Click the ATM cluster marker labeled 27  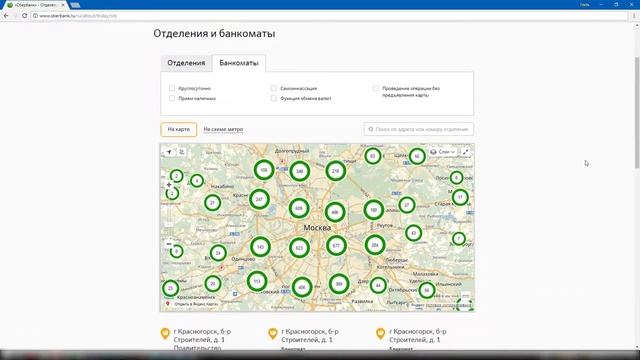[x=407, y=205]
